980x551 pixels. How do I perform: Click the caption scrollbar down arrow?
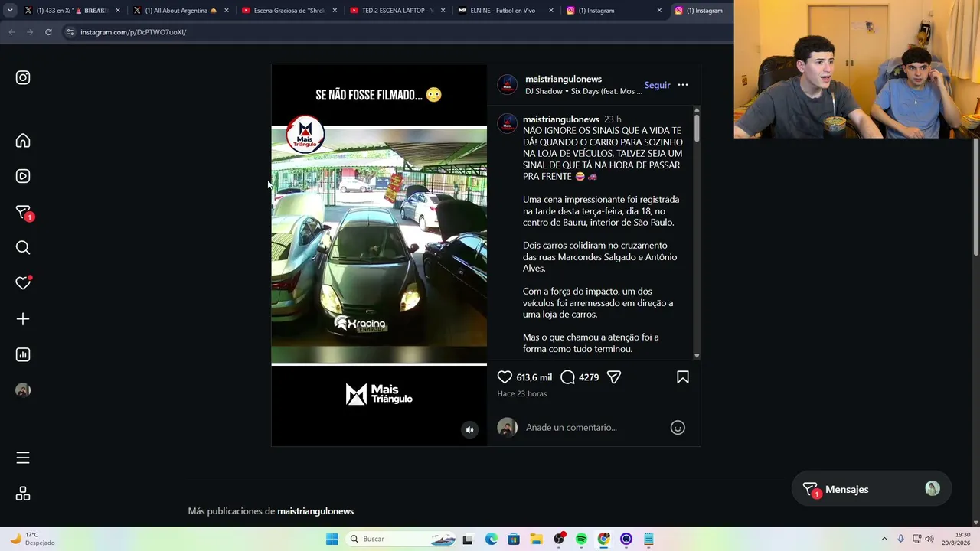pos(697,356)
